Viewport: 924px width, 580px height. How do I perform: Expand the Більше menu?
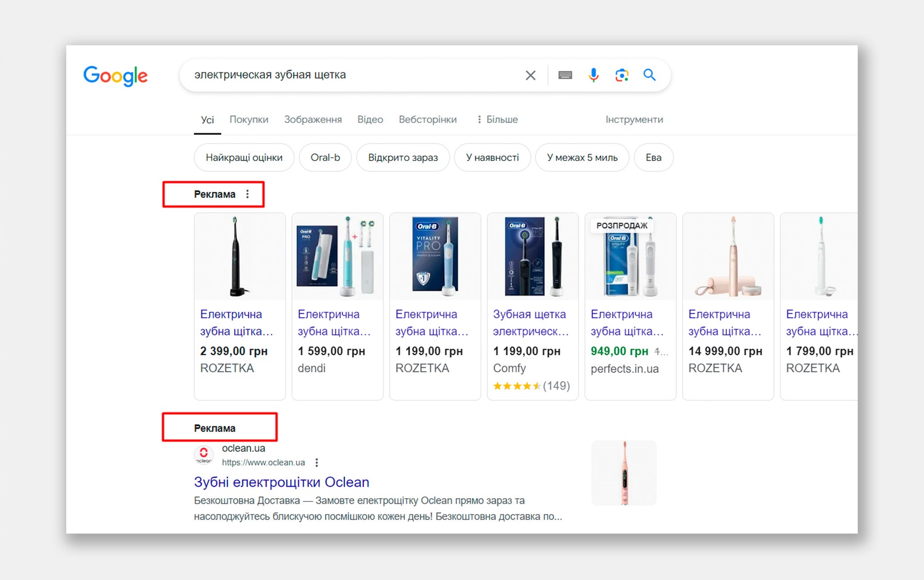(497, 120)
